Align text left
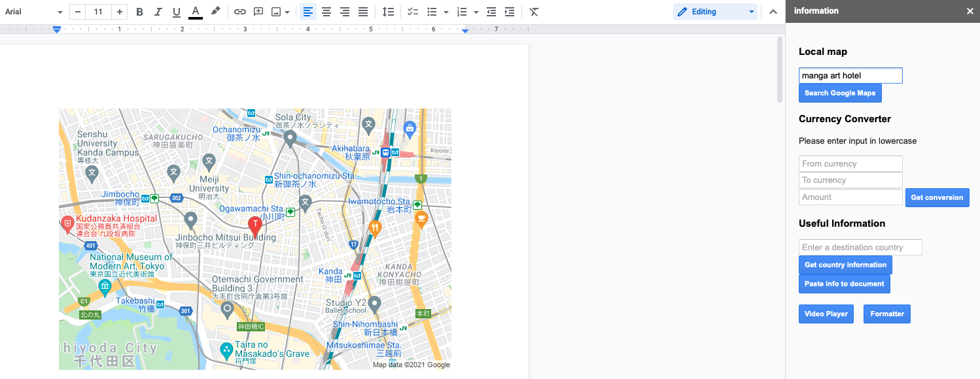Screen dimensions: 980x379 308,12
